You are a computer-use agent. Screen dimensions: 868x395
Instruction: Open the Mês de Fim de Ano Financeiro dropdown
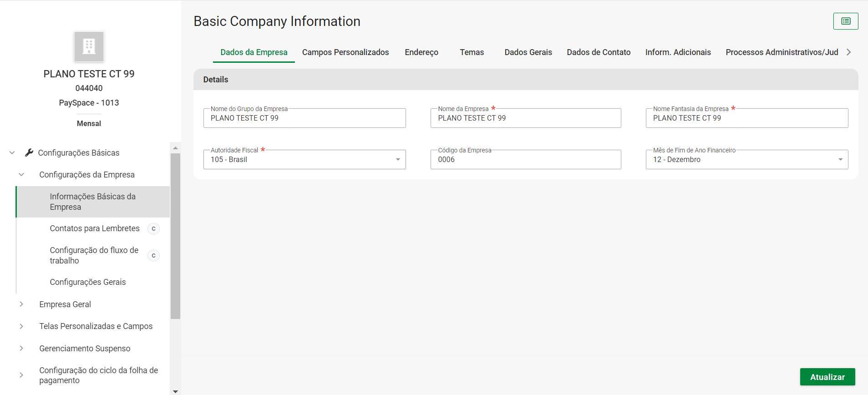(840, 160)
